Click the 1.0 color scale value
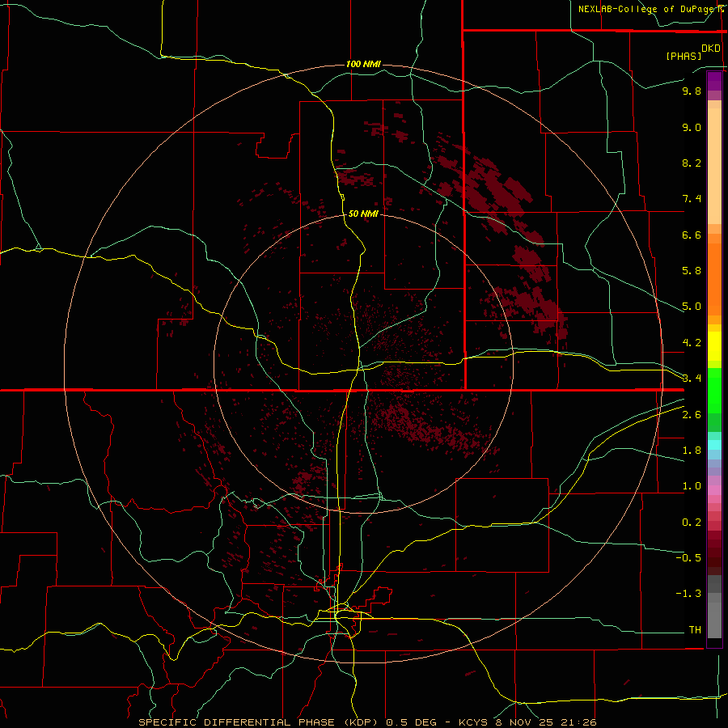This screenshot has width=728, height=728. coord(692,486)
